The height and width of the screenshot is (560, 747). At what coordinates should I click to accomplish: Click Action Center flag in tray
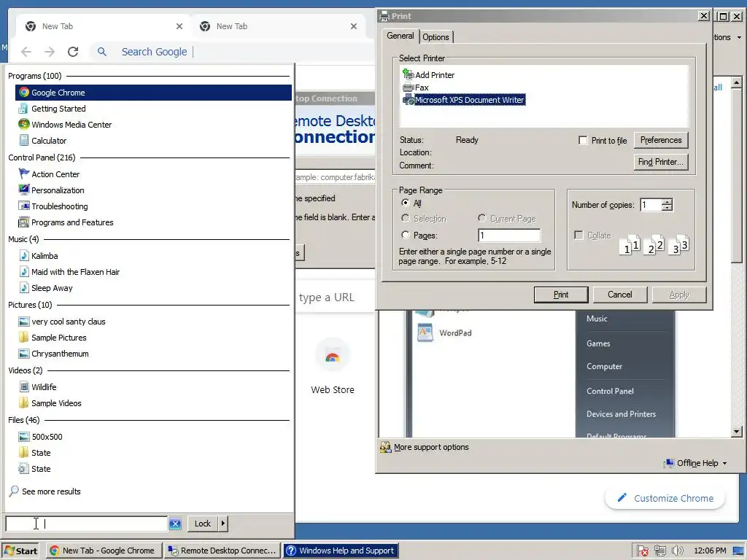click(642, 551)
